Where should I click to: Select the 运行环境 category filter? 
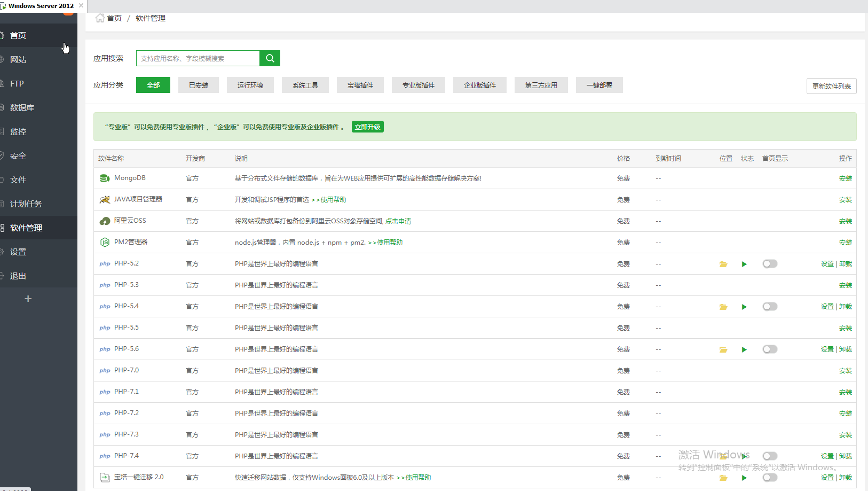pyautogui.click(x=250, y=85)
